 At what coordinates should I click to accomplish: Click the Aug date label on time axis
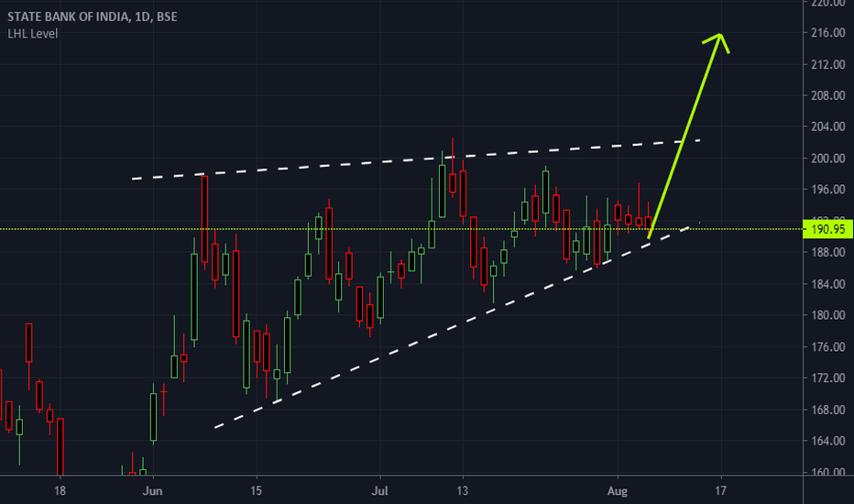[617, 491]
